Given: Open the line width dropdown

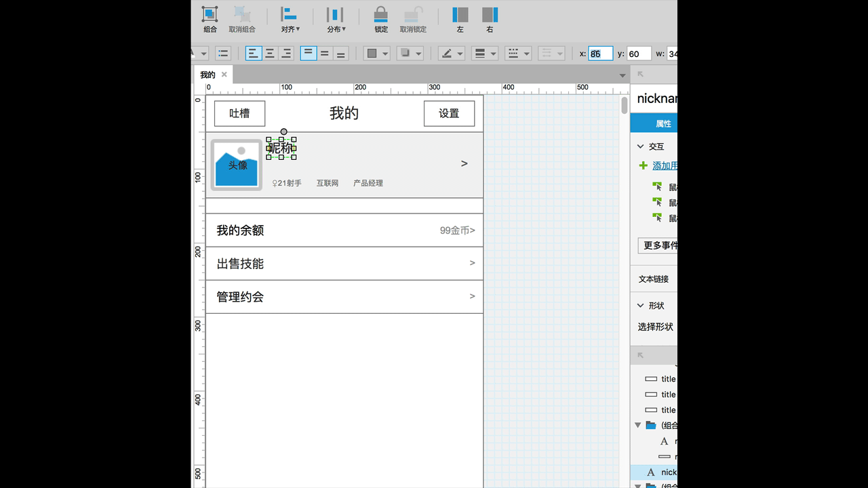Looking at the screenshot, I should pos(484,54).
